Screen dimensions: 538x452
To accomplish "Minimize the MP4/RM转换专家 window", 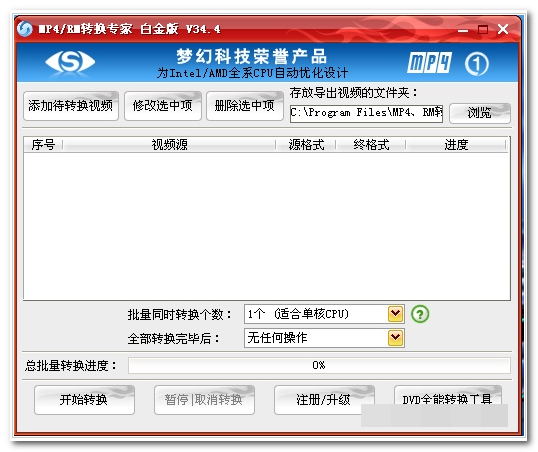I will [463, 30].
